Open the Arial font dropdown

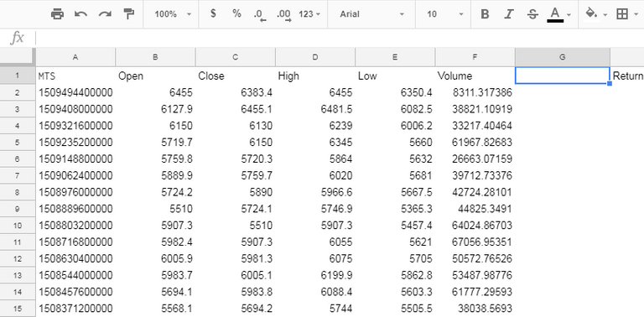point(371,14)
